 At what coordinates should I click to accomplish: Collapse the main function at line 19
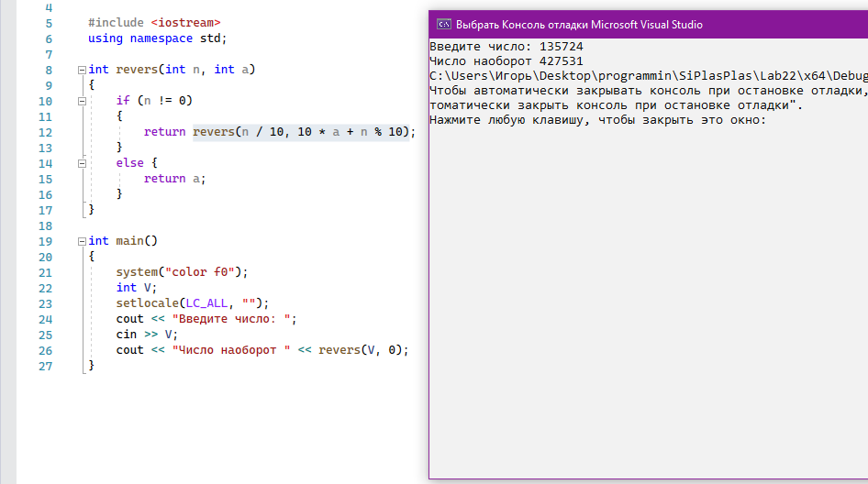pyautogui.click(x=82, y=242)
